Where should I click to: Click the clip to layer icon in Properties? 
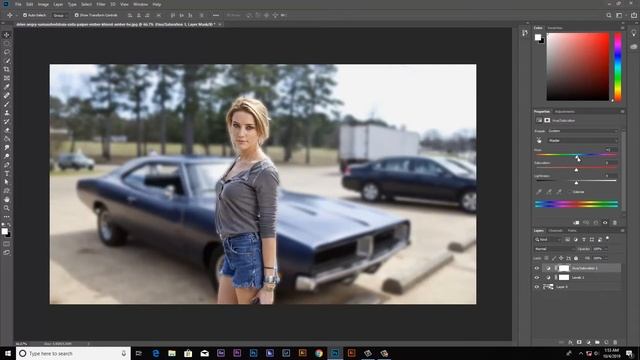click(576, 223)
